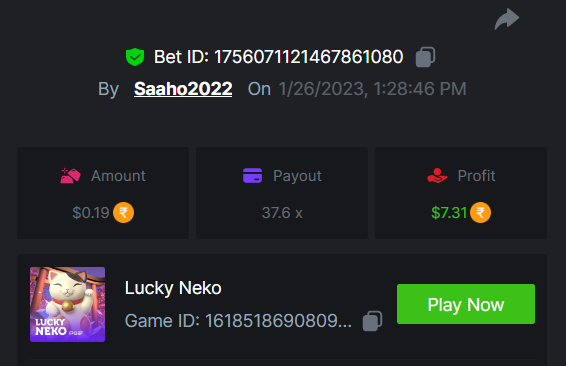
Task: Copy the Bet ID number
Action: tap(425, 57)
